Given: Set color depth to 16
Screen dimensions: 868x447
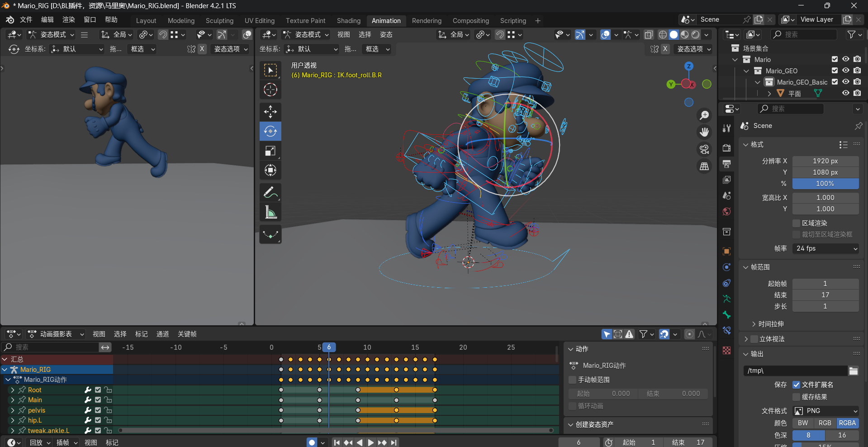Looking at the screenshot, I should pyautogui.click(x=842, y=435).
